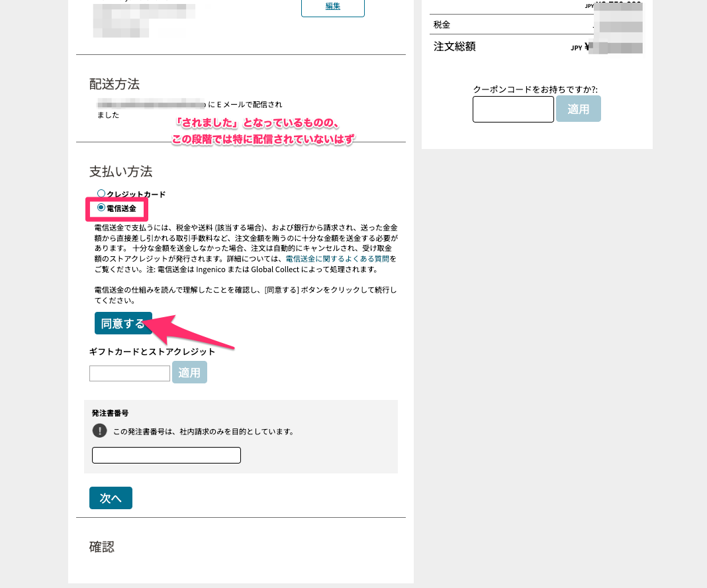Viewport: 707px width, 588px height.
Task: Click the 配送方法 heading
Action: tap(115, 84)
